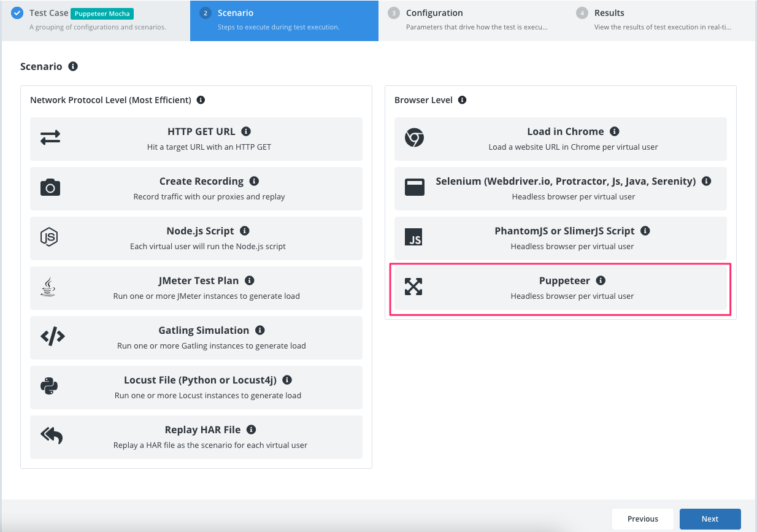The height and width of the screenshot is (532, 757).
Task: Switch to the Configuration step
Action: (x=472, y=20)
